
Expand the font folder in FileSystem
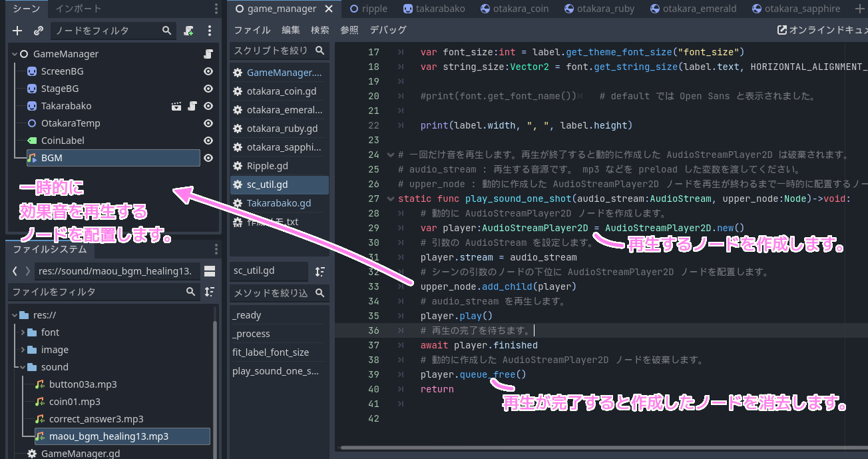[x=23, y=332]
